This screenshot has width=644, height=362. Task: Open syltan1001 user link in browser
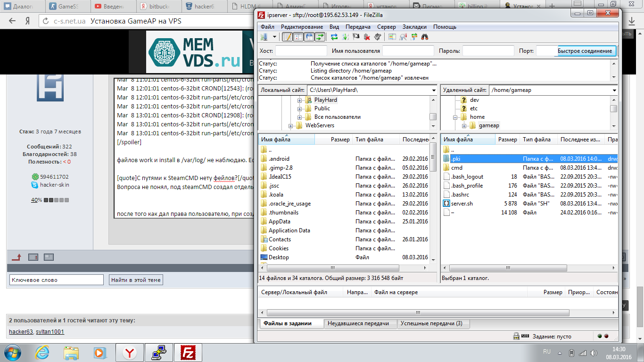pos(50,332)
